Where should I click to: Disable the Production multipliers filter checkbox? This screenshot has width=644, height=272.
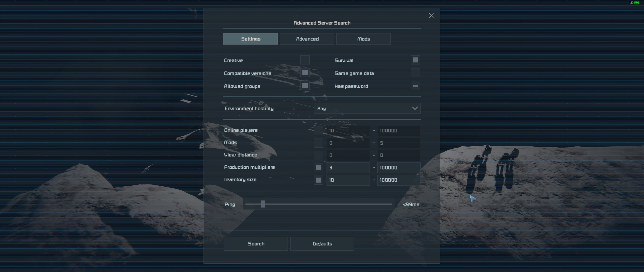[318, 168]
